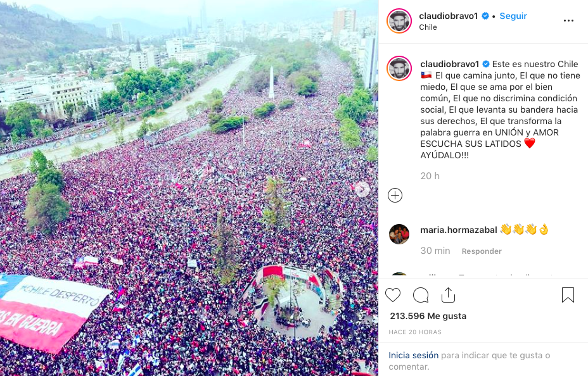Image resolution: width=588 pixels, height=376 pixels.
Task: Share the post using the share icon
Action: [448, 295]
